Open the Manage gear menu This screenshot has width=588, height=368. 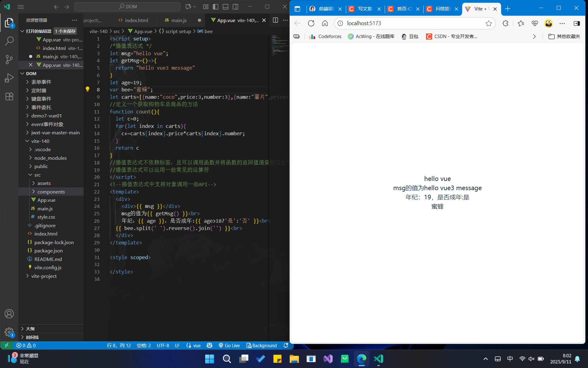point(9,332)
